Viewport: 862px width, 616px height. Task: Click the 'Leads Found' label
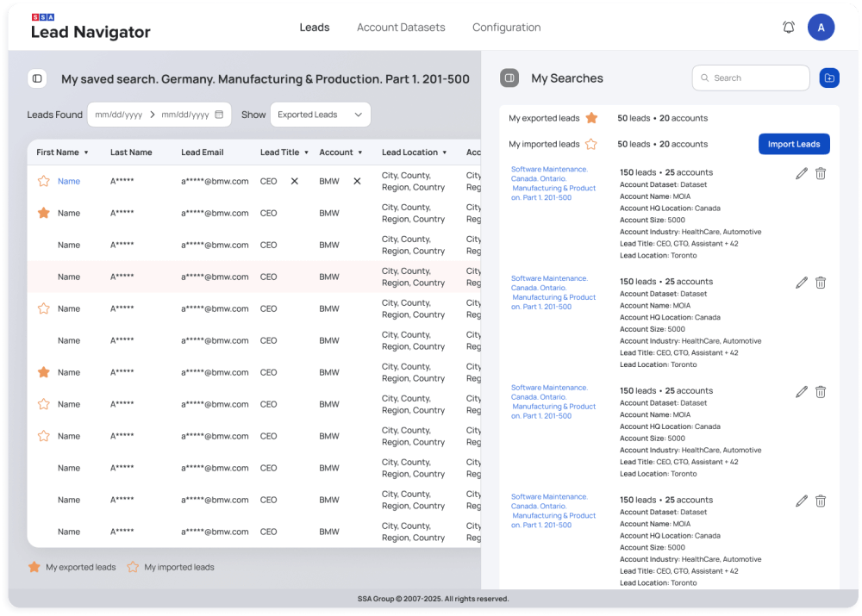(54, 115)
